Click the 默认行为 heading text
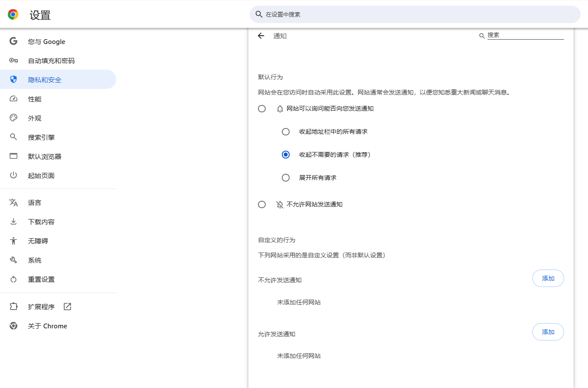The width and height of the screenshot is (588, 388). coord(271,77)
